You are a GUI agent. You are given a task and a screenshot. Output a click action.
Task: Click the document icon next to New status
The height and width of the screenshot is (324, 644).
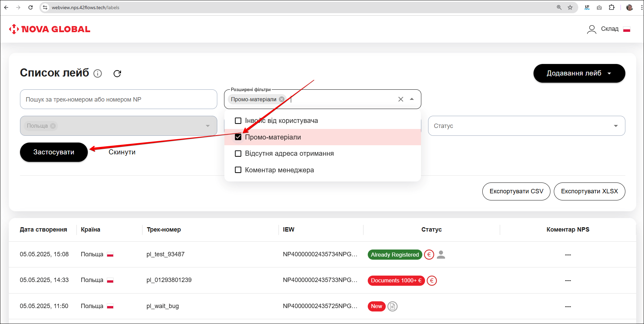click(393, 306)
